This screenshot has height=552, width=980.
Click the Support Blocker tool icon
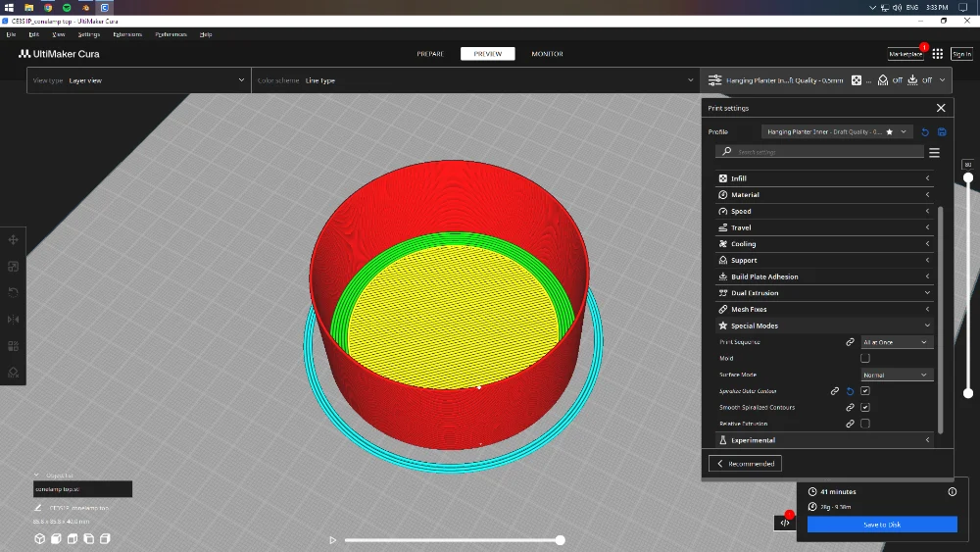click(x=13, y=373)
